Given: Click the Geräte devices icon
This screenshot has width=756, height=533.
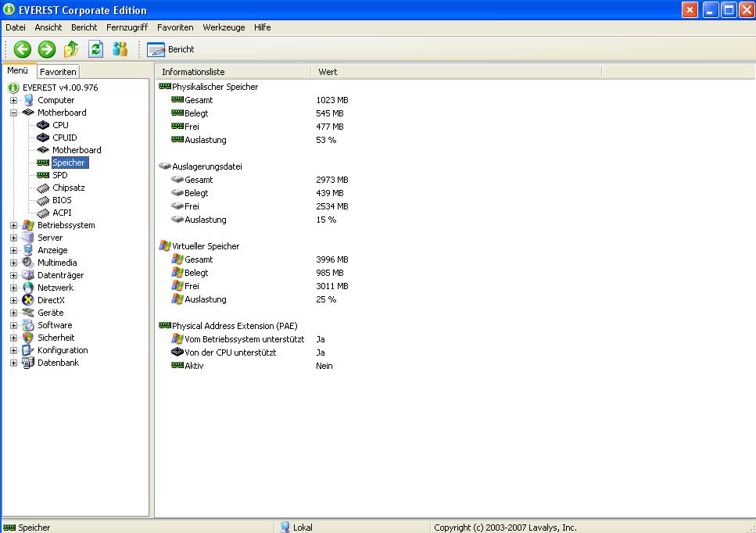Looking at the screenshot, I should click(x=28, y=313).
